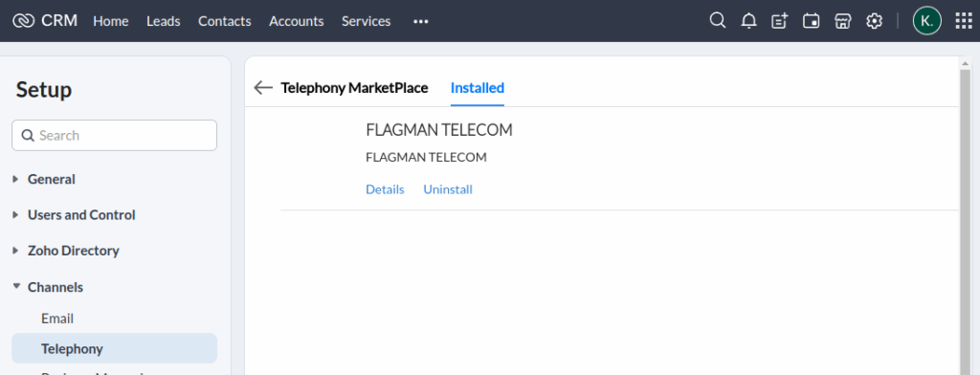Open the setup gear icon
This screenshot has height=375, width=980.
point(874,21)
